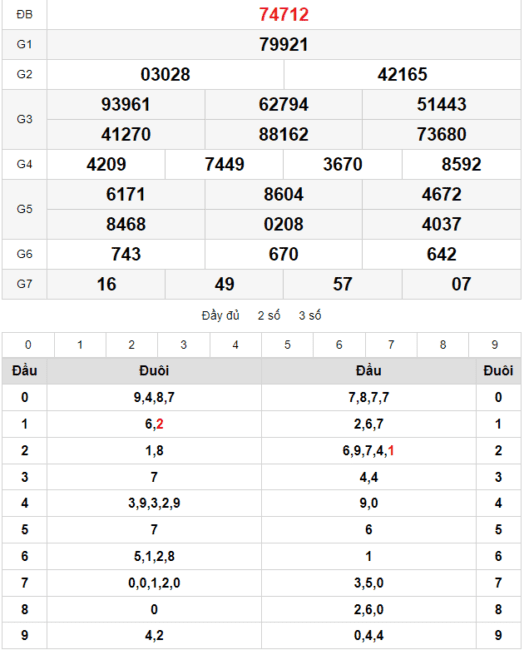Select digit 9 in the number filter row
Image resolution: width=524 pixels, height=650 pixels.
click(x=495, y=345)
